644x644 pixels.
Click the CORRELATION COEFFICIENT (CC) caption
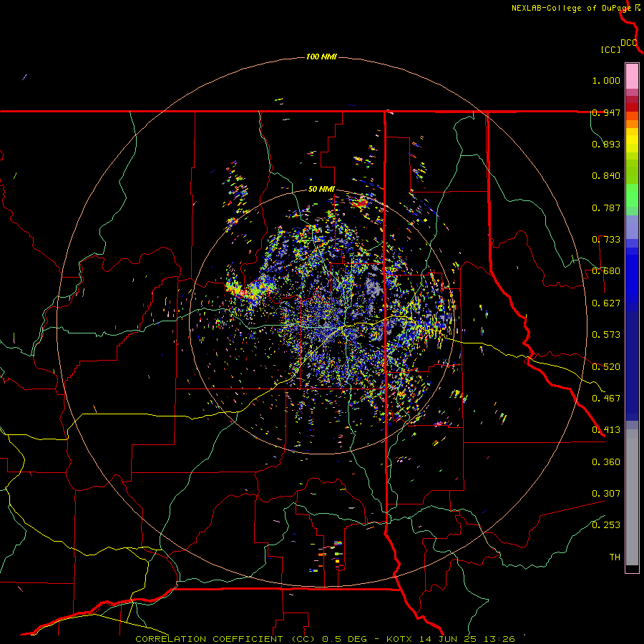(x=225, y=639)
